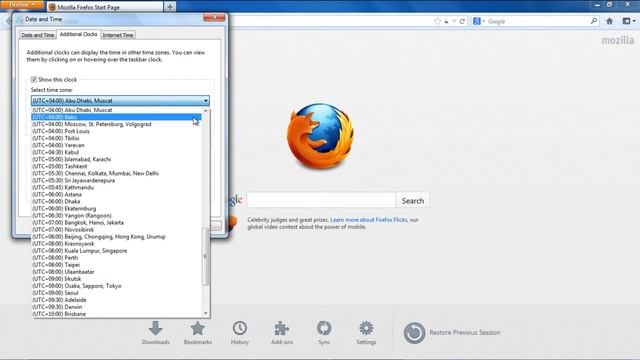640x360 pixels.
Task: Select the Mozilla Firefox Start Page tab
Action: (x=105, y=7)
